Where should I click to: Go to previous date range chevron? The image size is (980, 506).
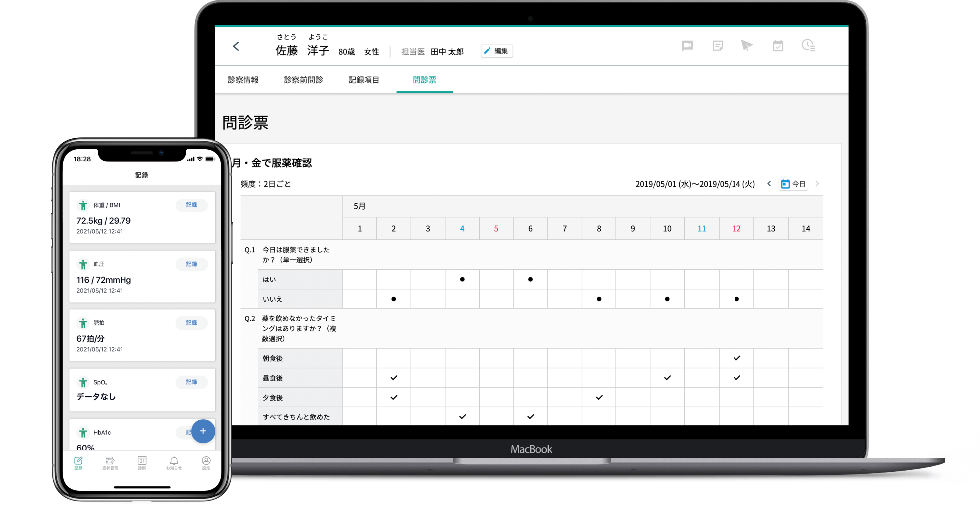769,184
